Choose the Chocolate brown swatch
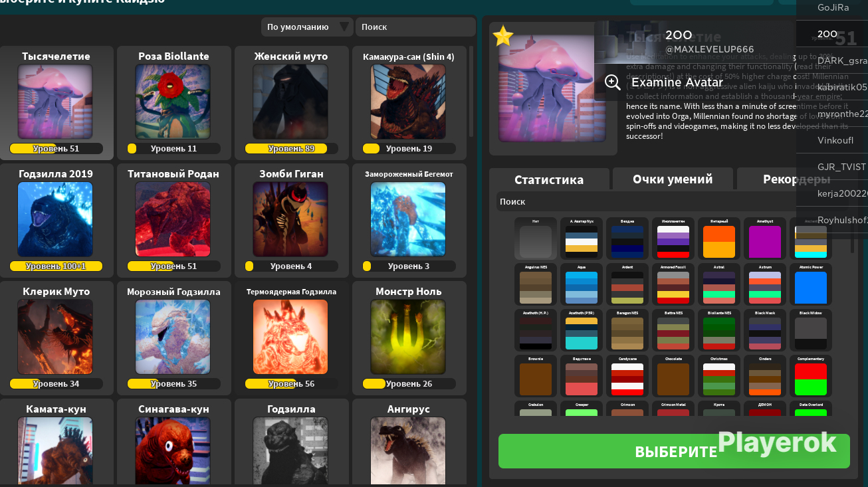868x487 pixels. (x=673, y=376)
